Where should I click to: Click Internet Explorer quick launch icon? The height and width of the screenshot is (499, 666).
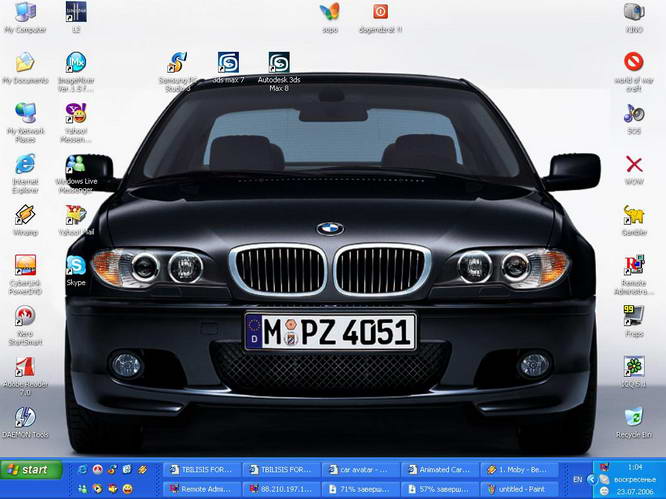(82, 469)
